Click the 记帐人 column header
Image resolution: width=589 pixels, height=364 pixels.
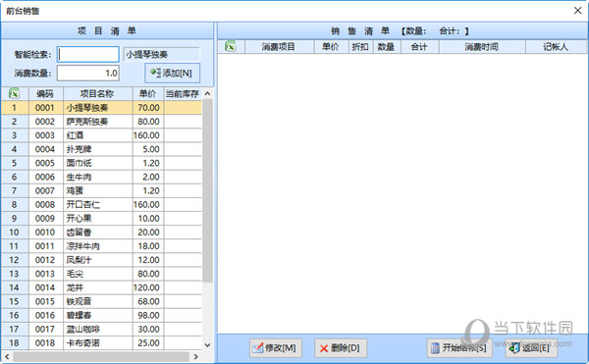point(556,46)
